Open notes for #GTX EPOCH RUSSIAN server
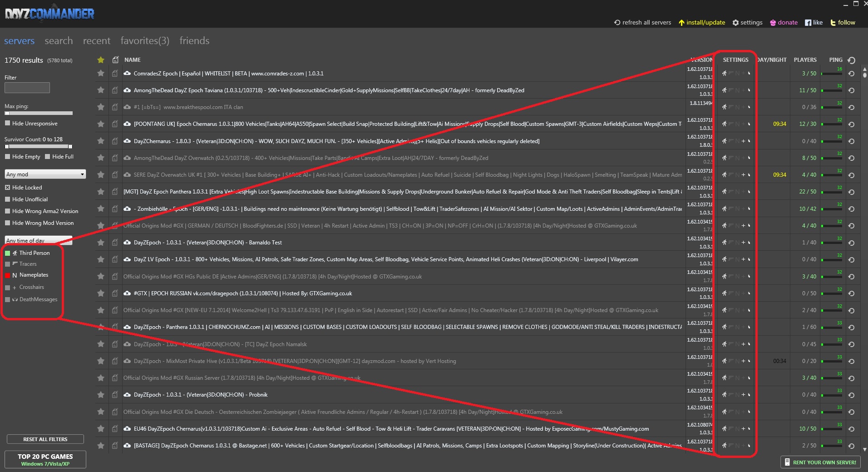 point(115,293)
